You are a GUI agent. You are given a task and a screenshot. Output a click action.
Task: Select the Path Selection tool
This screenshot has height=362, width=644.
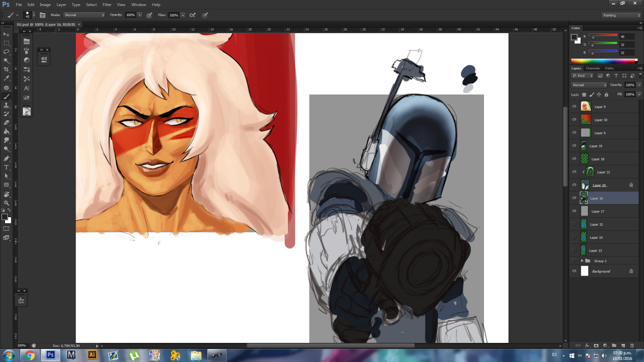pos(7,176)
